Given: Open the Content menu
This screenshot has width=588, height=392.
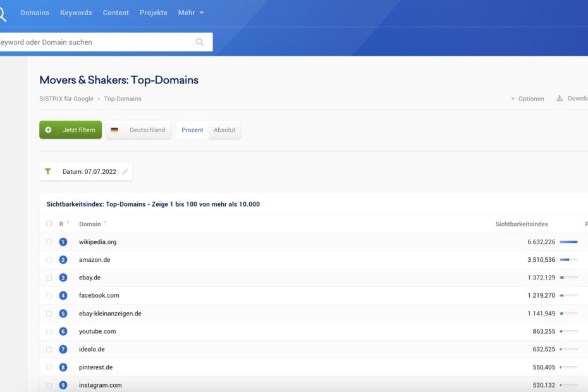Looking at the screenshot, I should click(x=116, y=13).
